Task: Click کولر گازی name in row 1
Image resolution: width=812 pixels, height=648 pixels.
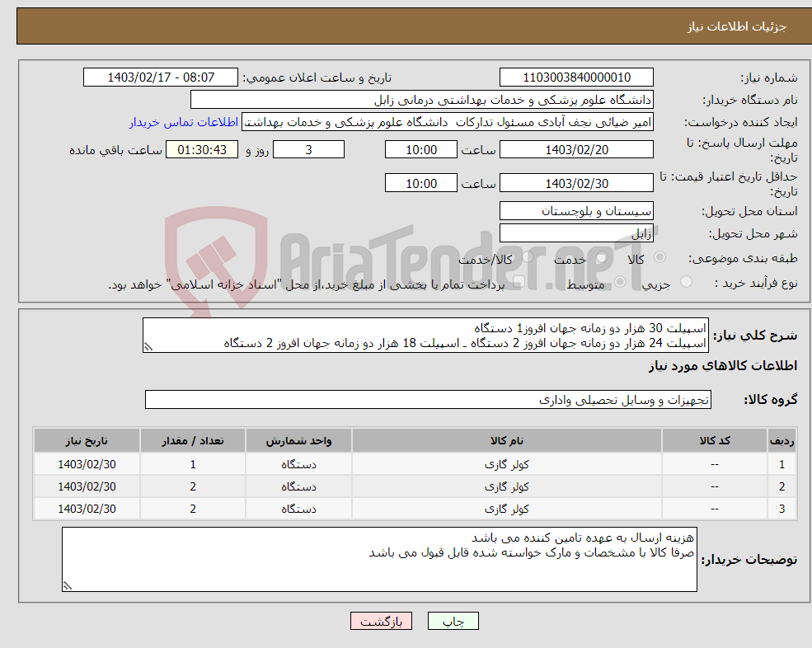Action: [x=506, y=465]
